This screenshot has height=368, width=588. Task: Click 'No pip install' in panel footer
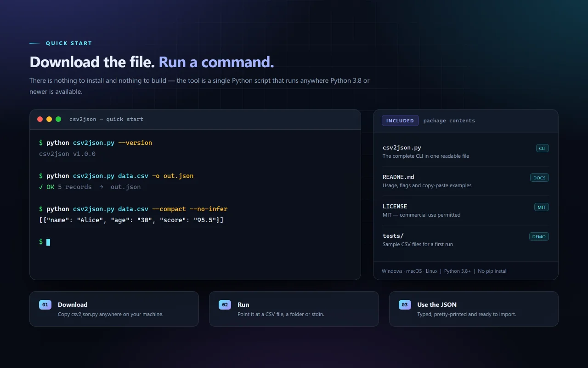(x=493, y=271)
